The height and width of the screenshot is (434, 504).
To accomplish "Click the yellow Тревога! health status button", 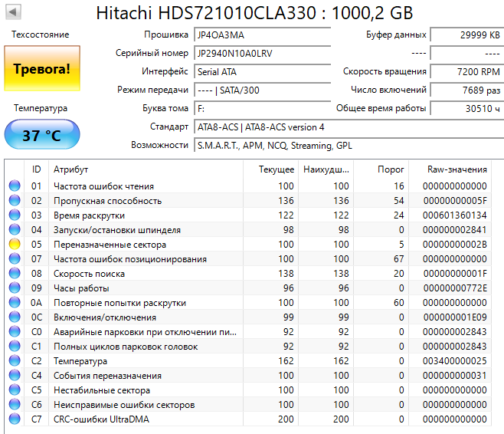I will click(x=42, y=68).
